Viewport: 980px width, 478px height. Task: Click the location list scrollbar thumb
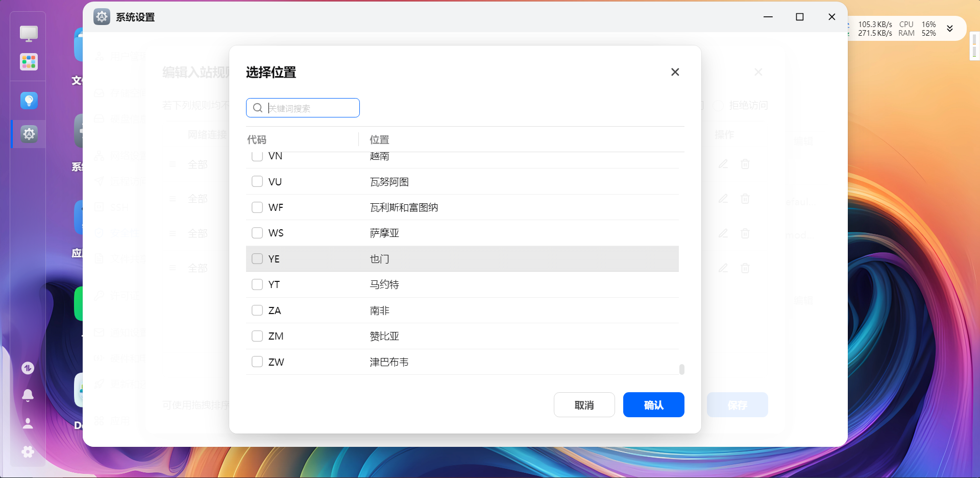681,369
